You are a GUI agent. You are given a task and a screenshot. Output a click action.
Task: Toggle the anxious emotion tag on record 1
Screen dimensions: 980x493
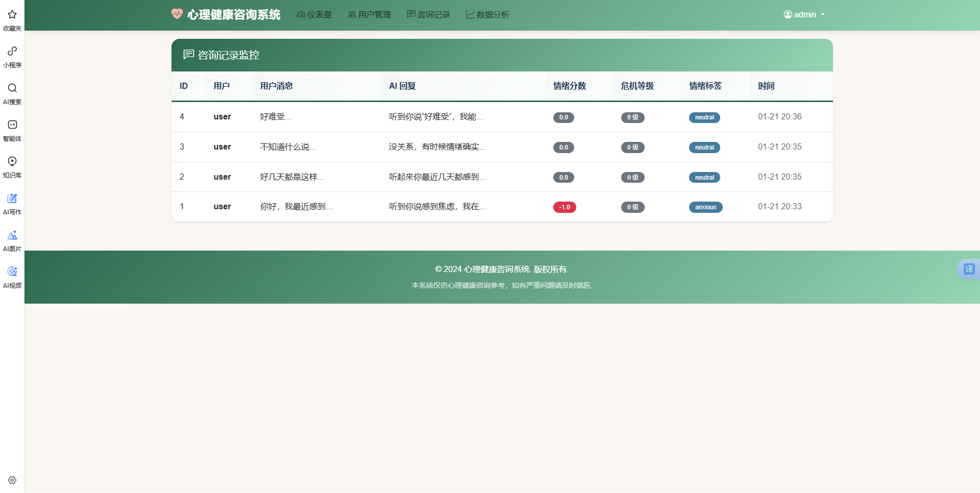[705, 207]
